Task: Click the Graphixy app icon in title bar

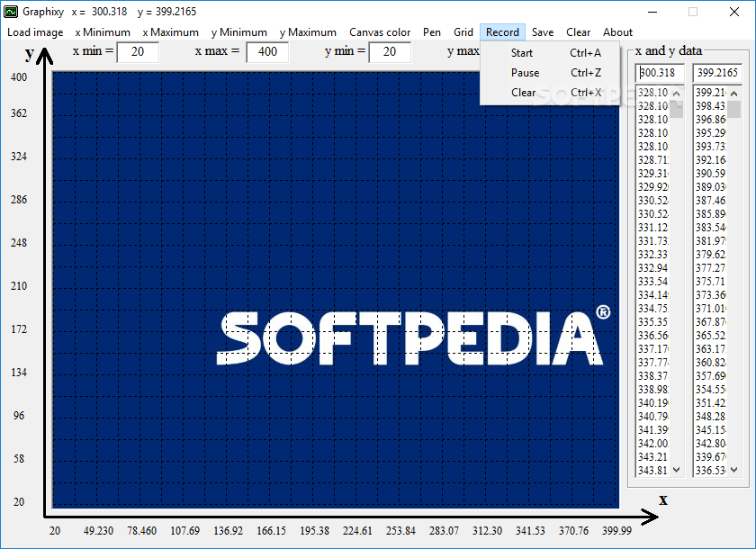Action: 11,12
